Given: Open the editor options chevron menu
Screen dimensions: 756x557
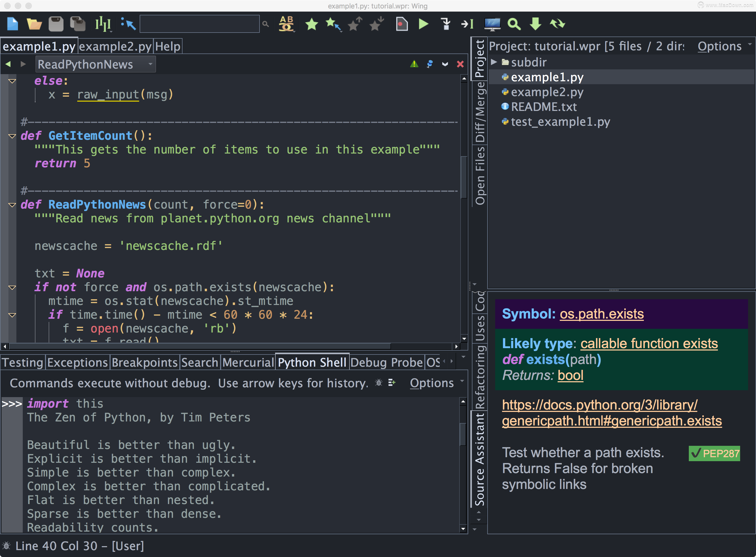Looking at the screenshot, I should click(445, 64).
